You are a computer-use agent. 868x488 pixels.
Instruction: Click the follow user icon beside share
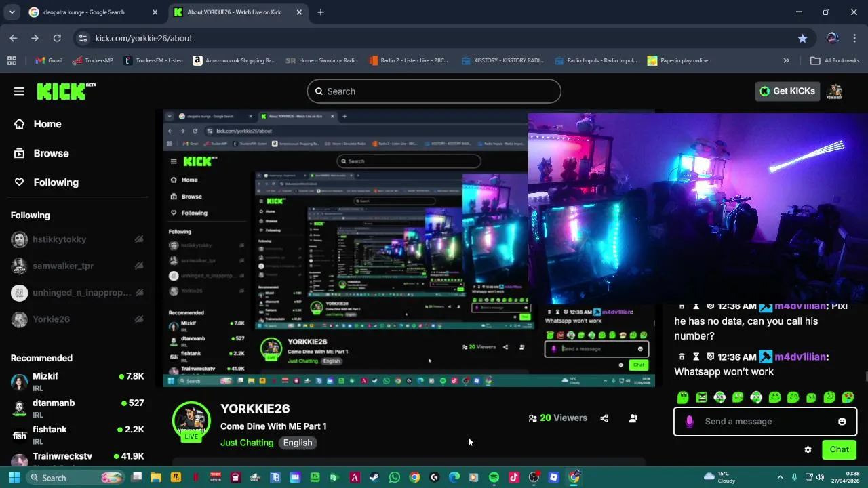(x=633, y=418)
